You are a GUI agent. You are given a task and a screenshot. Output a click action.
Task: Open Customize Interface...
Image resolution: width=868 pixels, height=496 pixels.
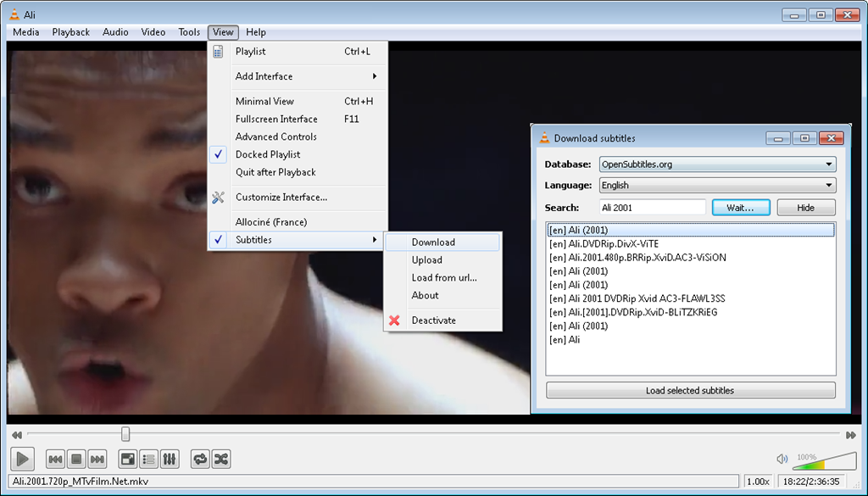point(298,197)
